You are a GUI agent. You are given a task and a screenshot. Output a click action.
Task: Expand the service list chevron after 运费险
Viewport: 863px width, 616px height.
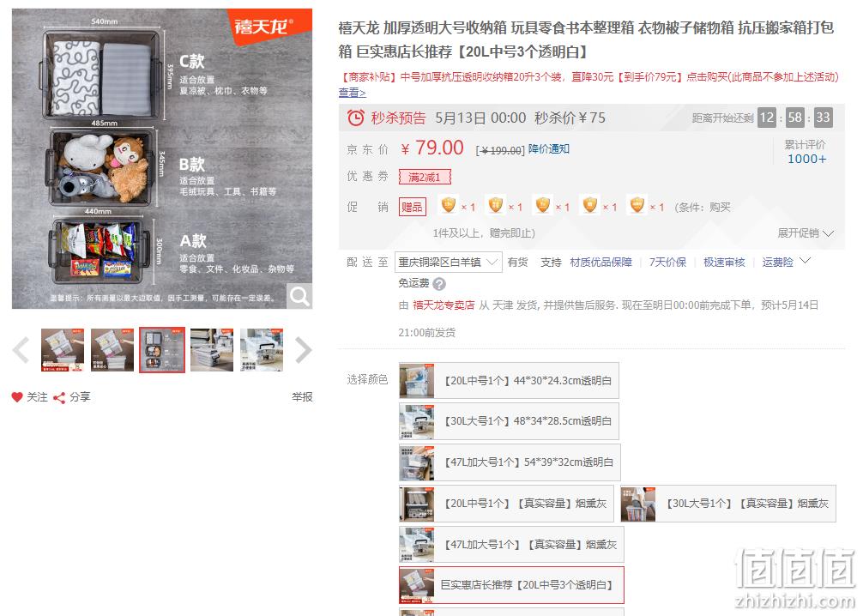click(x=806, y=260)
